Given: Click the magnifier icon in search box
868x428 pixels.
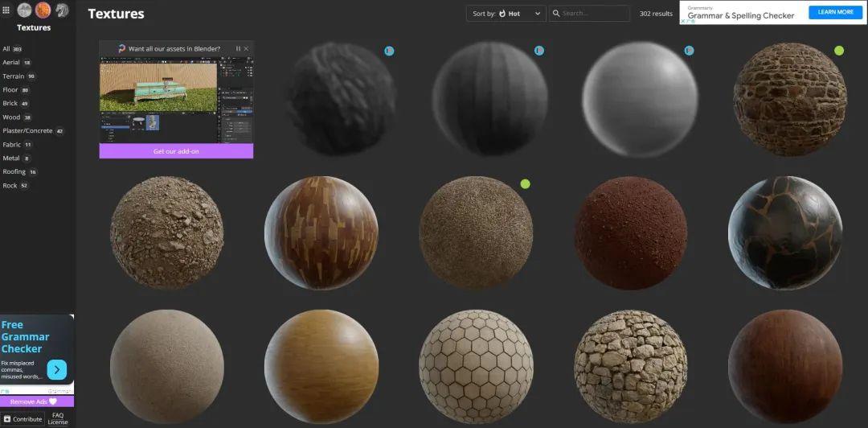Looking at the screenshot, I should (x=555, y=14).
